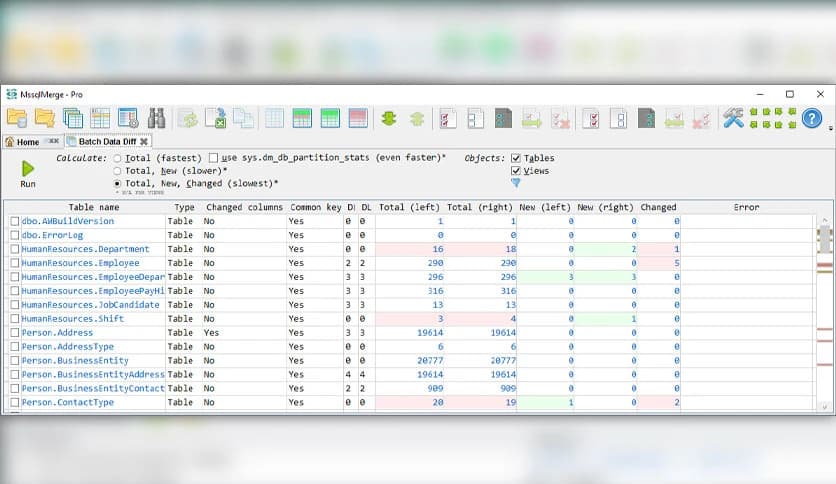Click the 'New (right)' column header

point(605,207)
